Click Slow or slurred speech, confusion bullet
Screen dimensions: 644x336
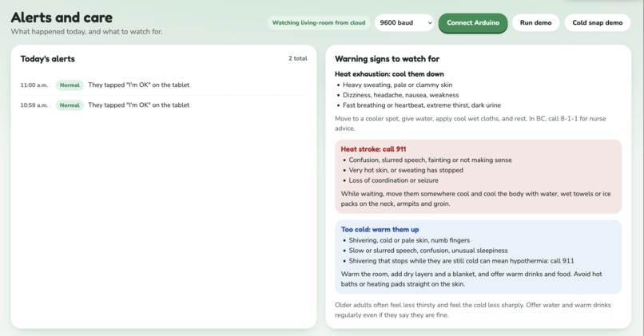coord(428,251)
